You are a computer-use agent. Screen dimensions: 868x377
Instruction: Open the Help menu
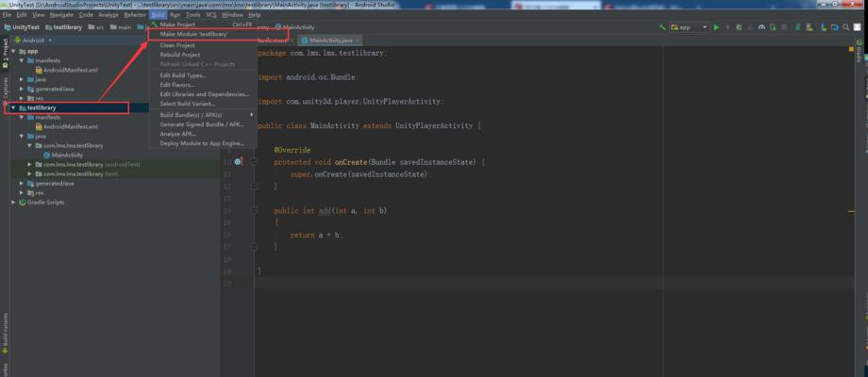(255, 15)
